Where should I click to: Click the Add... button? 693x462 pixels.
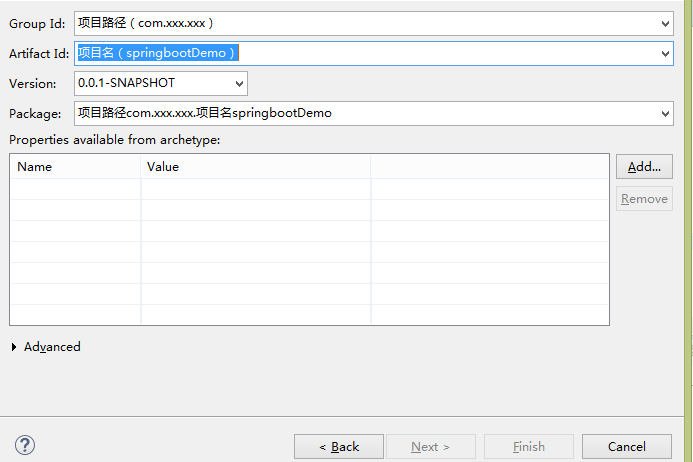644,167
